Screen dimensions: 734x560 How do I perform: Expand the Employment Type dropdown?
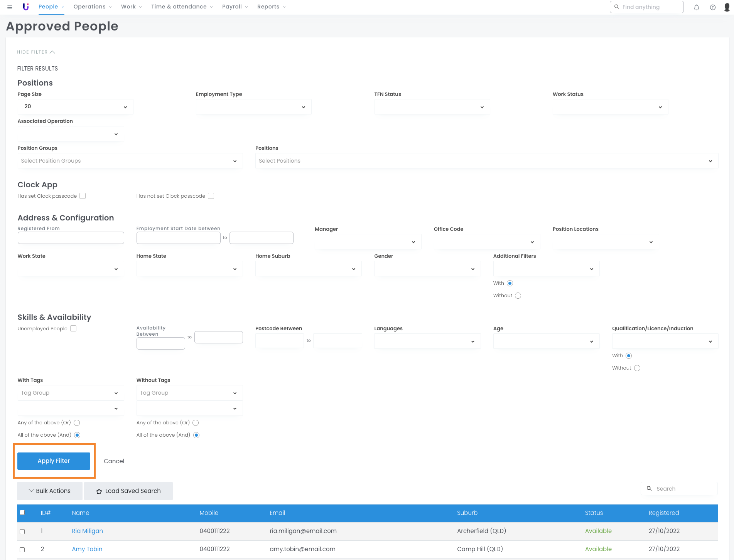point(253,107)
